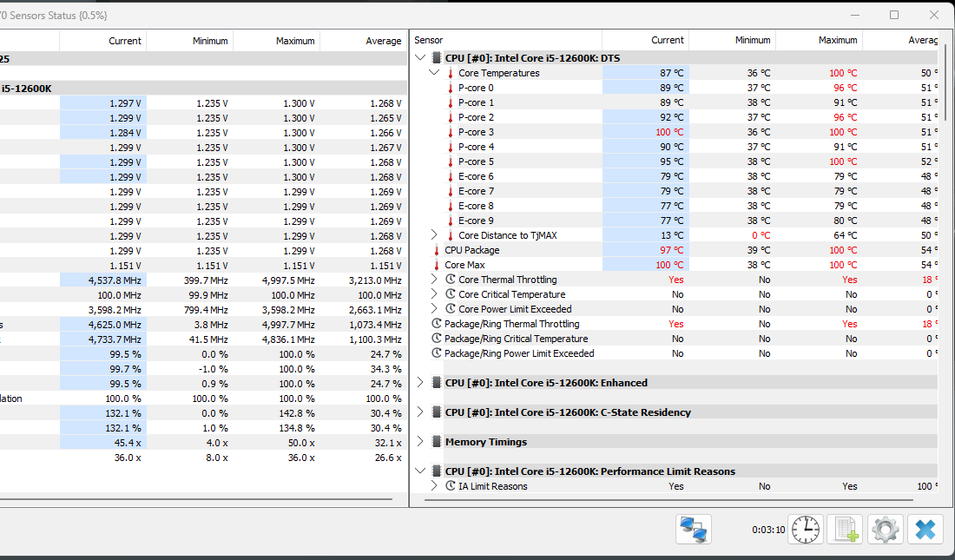
Task: Select the E-core 9 row
Action: pos(675,221)
